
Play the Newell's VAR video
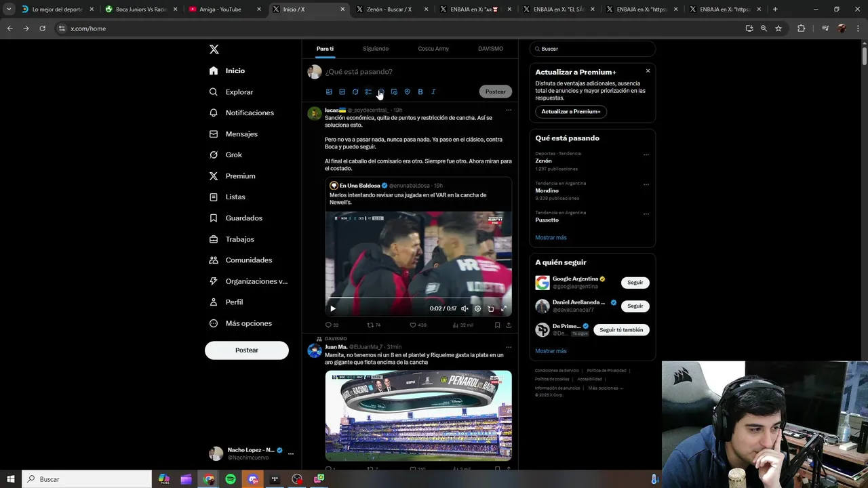coord(333,308)
